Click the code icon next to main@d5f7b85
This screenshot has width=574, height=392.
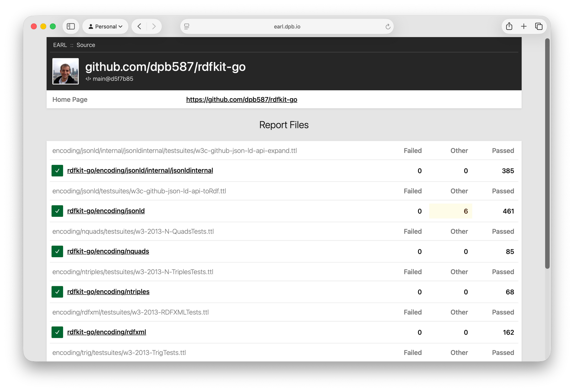click(x=88, y=79)
